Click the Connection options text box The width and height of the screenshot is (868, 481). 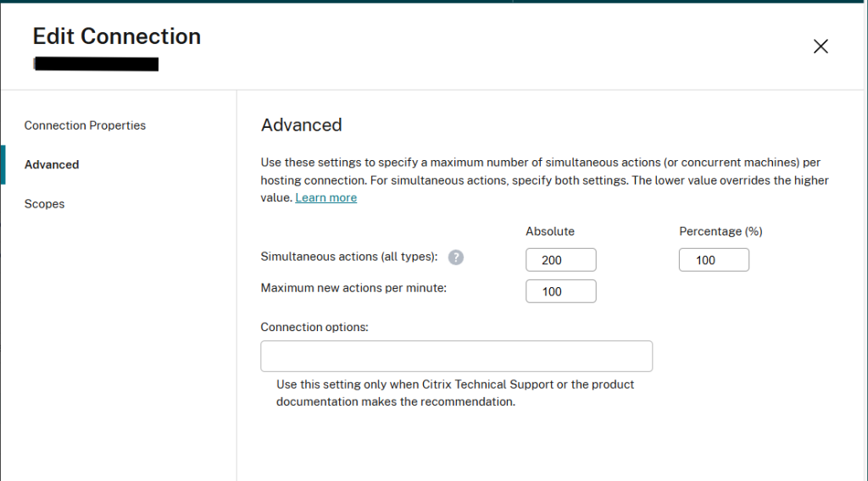pyautogui.click(x=457, y=356)
